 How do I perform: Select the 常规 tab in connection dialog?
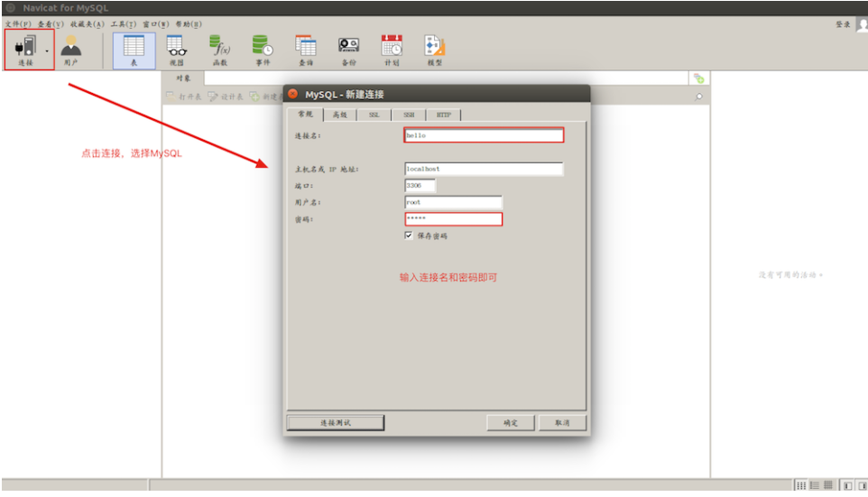tap(305, 114)
